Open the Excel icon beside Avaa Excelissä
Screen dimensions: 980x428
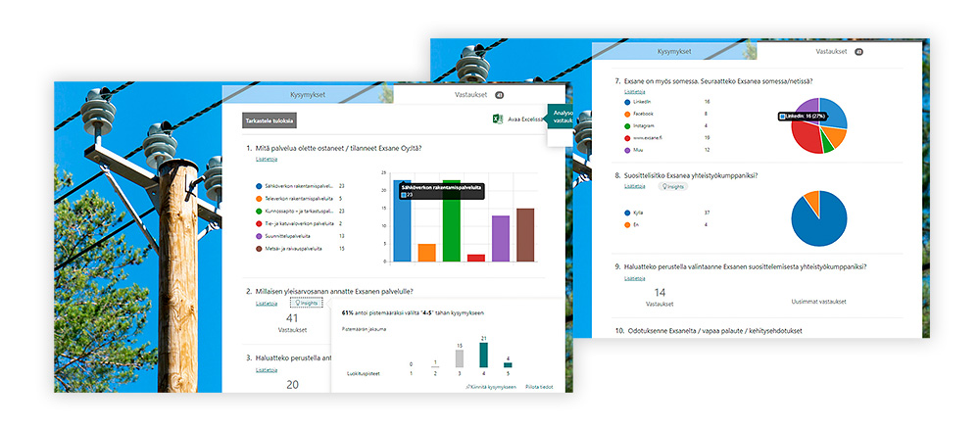pos(498,119)
